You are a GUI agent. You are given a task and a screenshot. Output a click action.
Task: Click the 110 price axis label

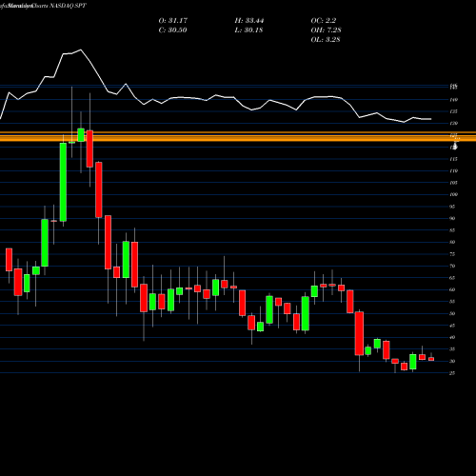click(x=454, y=171)
